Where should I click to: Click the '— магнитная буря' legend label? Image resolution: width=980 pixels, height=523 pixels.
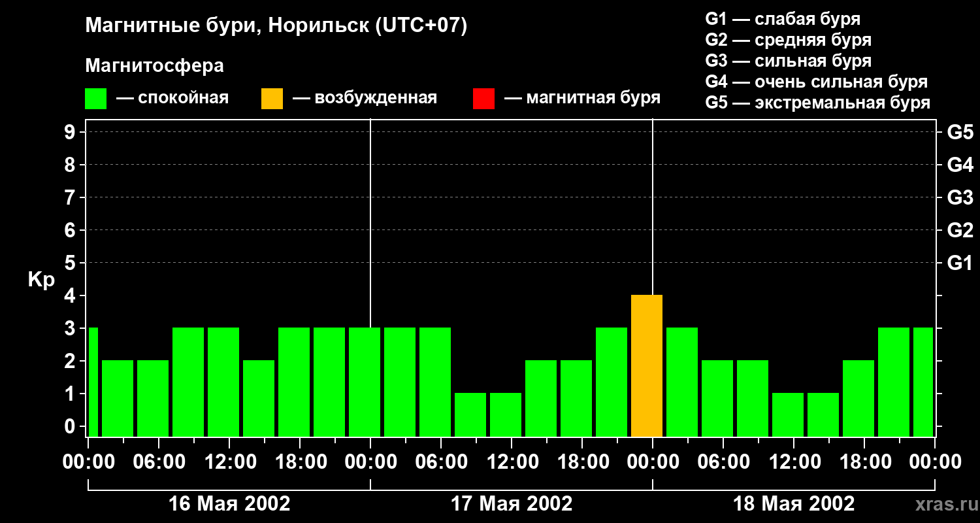click(583, 98)
